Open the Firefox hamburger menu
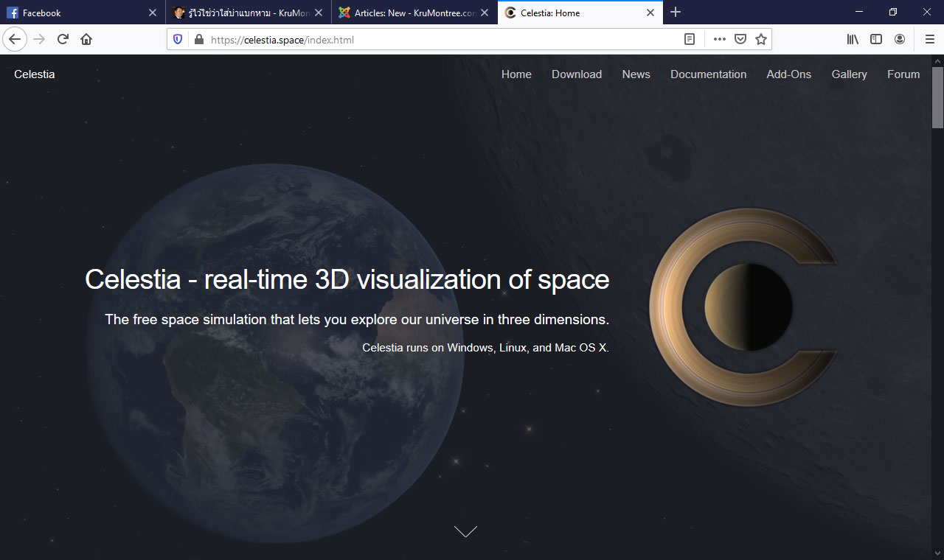This screenshot has width=944, height=560. [929, 40]
